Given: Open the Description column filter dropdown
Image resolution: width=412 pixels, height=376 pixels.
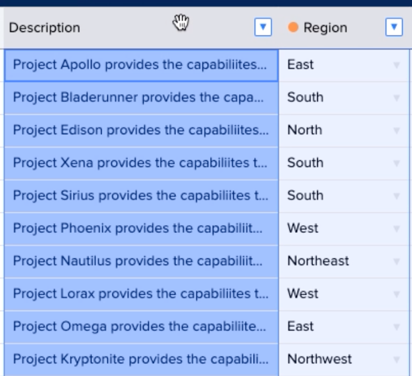Looking at the screenshot, I should pyautogui.click(x=263, y=27).
